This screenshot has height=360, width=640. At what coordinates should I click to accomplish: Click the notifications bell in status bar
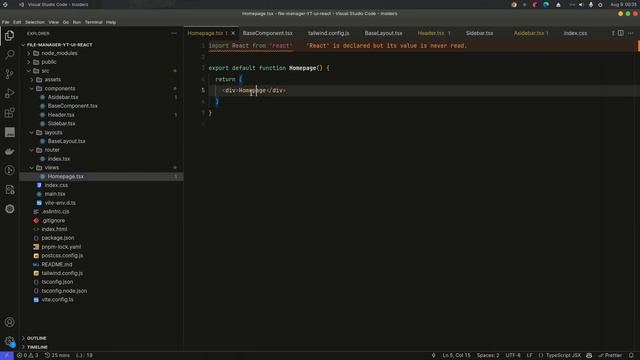click(x=631, y=356)
